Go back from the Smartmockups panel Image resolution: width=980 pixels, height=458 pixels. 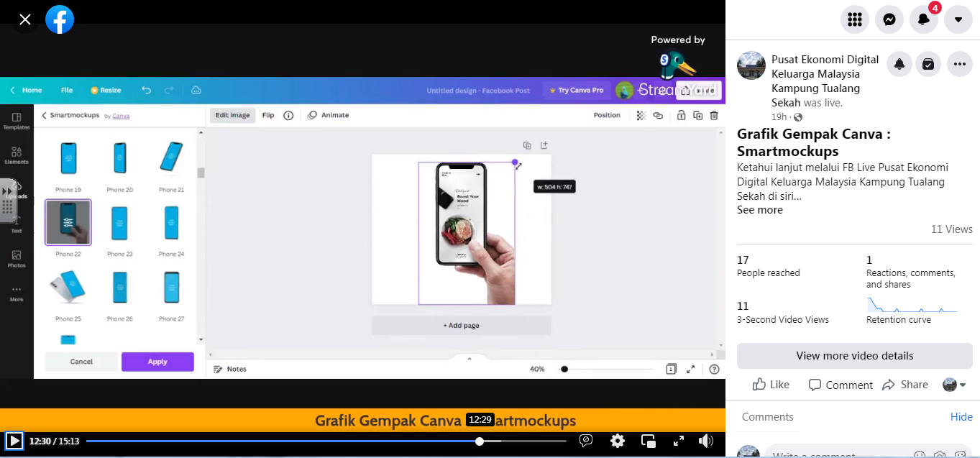pos(44,115)
